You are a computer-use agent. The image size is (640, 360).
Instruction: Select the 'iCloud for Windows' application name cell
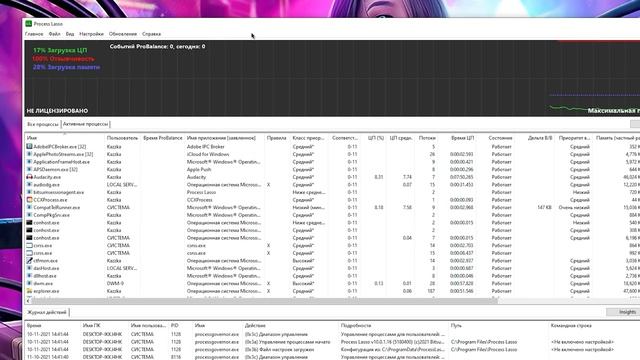[208, 154]
